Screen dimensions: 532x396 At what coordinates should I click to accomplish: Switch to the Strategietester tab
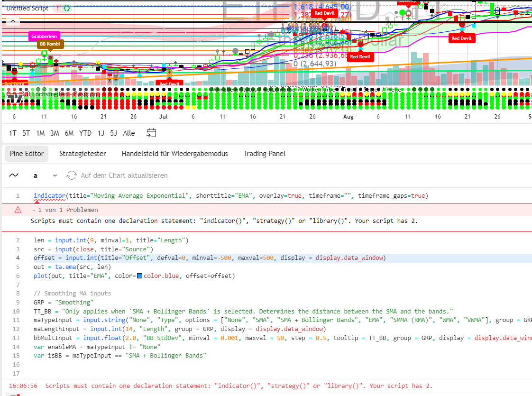point(83,154)
